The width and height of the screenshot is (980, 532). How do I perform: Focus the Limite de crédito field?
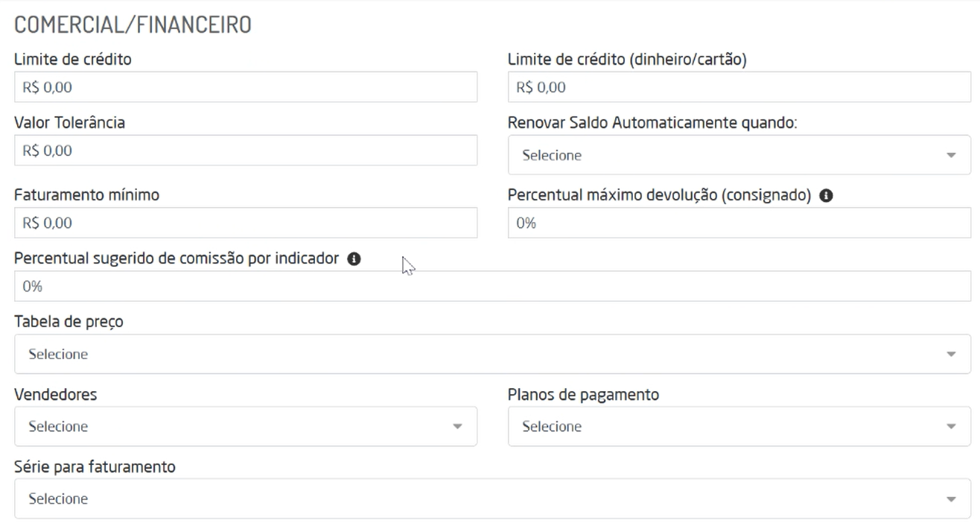click(246, 87)
